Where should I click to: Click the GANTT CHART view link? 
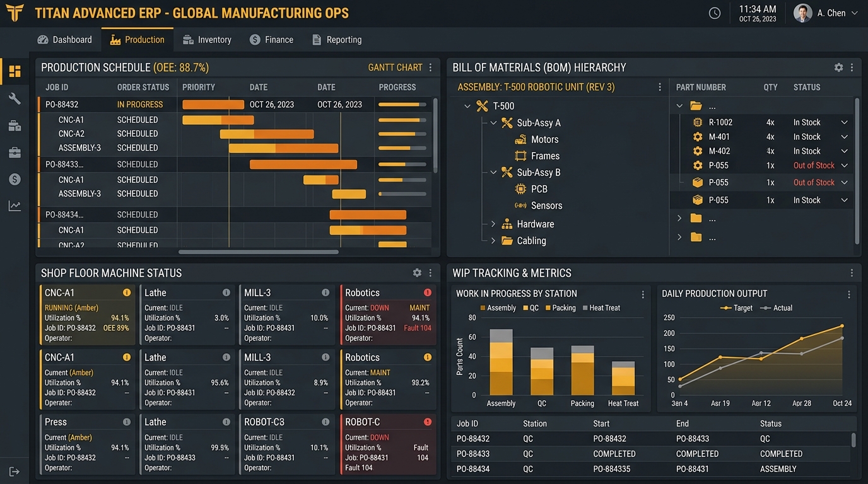pyautogui.click(x=396, y=67)
